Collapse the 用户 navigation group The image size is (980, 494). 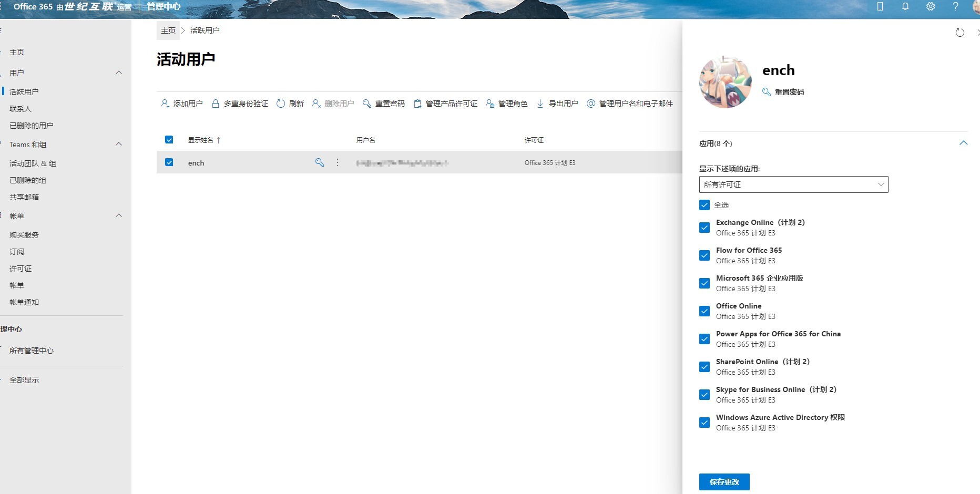[119, 73]
